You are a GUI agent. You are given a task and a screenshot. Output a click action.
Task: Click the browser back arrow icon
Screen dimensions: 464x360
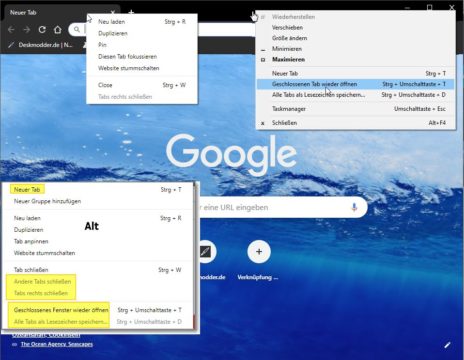coord(11,30)
